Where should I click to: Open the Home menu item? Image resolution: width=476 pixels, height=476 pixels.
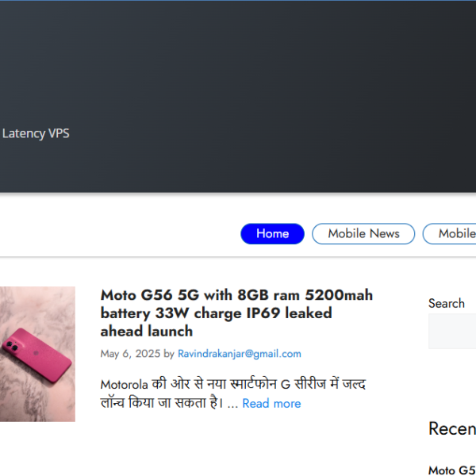point(272,234)
